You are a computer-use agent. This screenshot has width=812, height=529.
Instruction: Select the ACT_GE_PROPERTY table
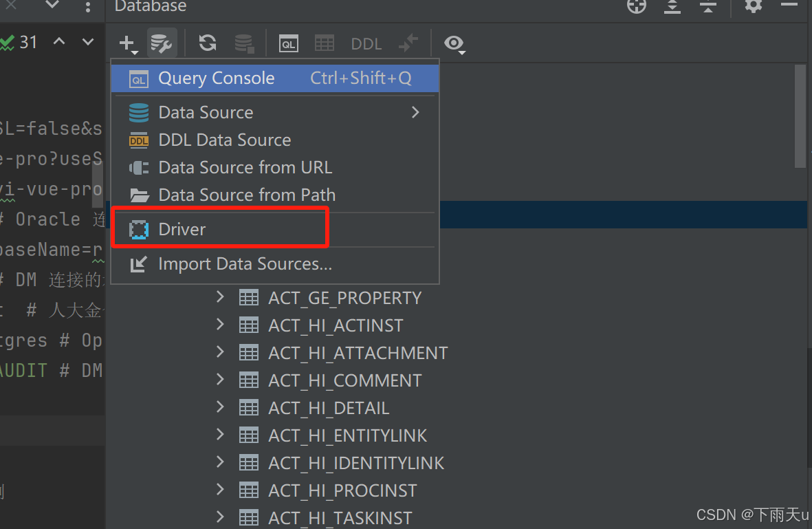[345, 298]
